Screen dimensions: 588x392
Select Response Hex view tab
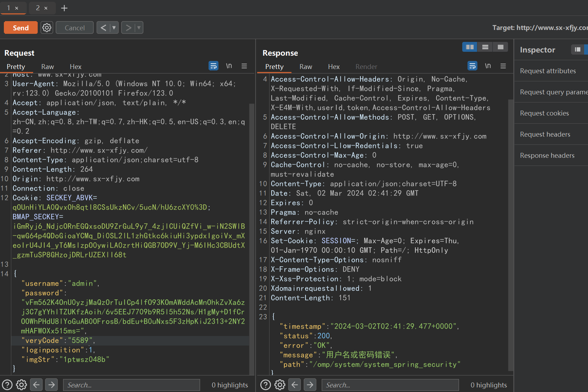(334, 67)
